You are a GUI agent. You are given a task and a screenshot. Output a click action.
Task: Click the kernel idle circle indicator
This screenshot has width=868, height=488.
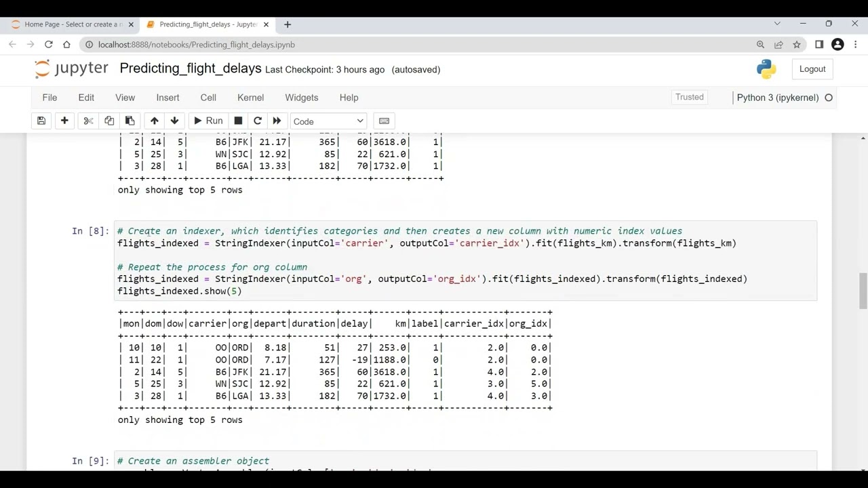828,98
